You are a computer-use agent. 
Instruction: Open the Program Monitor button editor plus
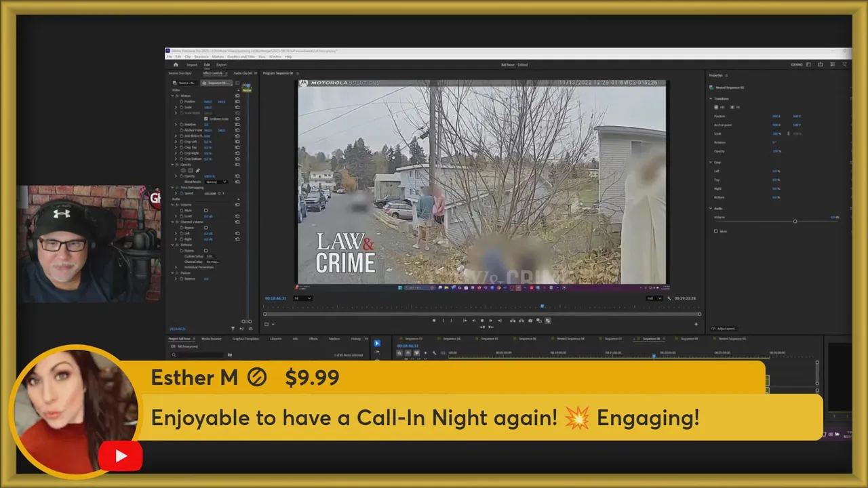pos(696,324)
